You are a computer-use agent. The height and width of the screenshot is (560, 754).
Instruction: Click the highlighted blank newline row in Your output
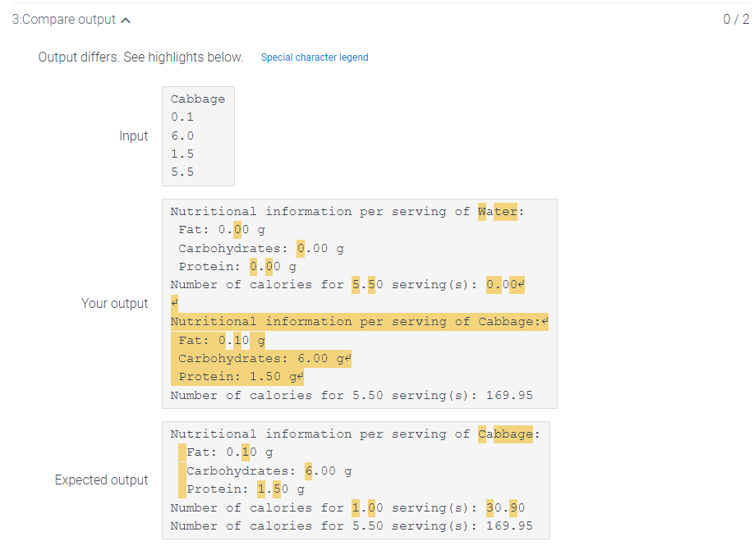175,303
